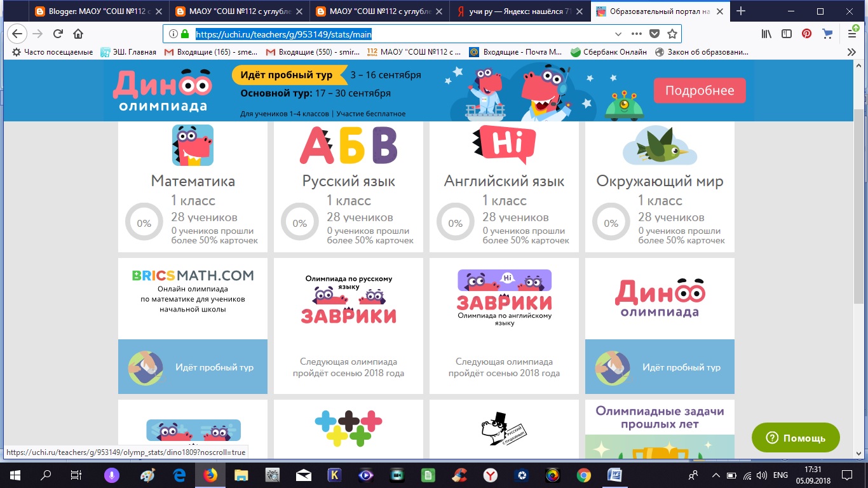Screen dimensions: 868x488
Task: Open the Математика dinosaur course icon
Action: [193, 145]
